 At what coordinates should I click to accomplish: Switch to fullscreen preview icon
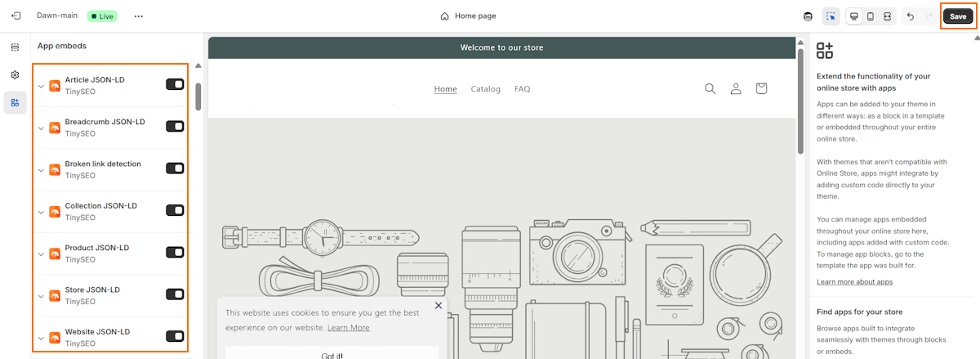point(887,16)
